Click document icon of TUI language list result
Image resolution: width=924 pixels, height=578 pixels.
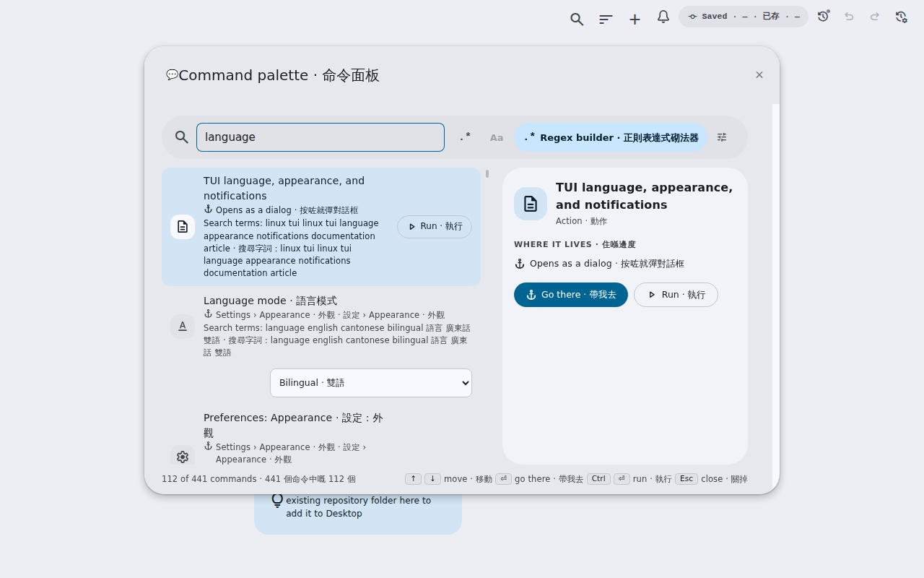183,227
